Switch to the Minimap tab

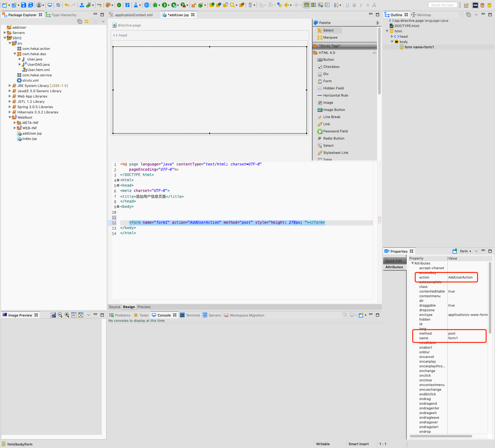click(421, 15)
